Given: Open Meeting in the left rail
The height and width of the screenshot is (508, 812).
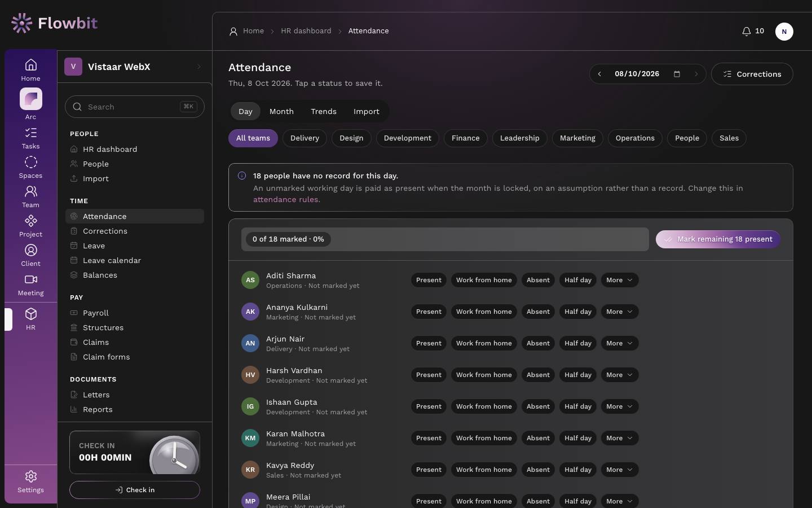Looking at the screenshot, I should pos(30,285).
